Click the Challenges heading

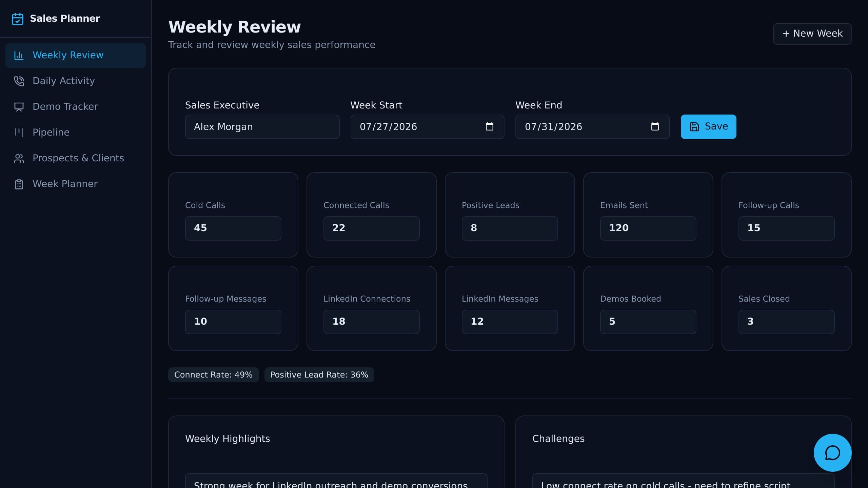[x=558, y=439]
